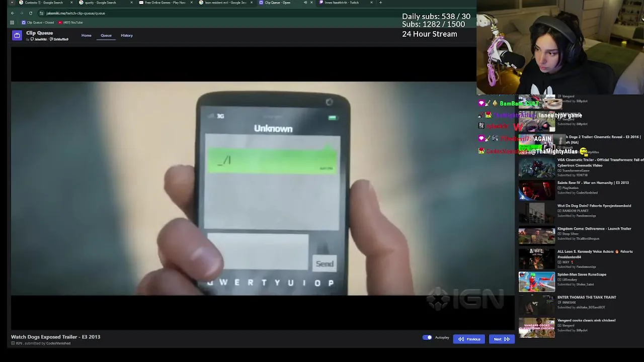Image resolution: width=644 pixels, height=362 pixels.
Task: Click the "Kingdom Come: Deliverance - Launch Trailer" title
Action: [594, 229]
